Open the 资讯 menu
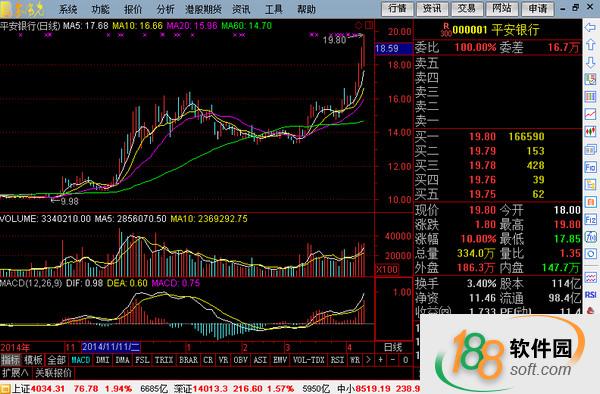Viewport: 600px width, 394px height. pos(241,9)
